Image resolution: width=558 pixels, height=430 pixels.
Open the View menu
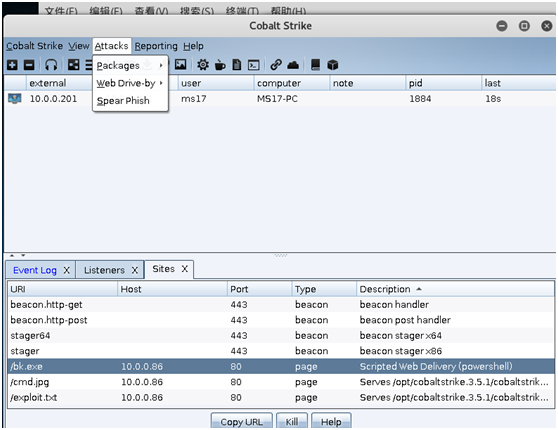pyautogui.click(x=79, y=46)
